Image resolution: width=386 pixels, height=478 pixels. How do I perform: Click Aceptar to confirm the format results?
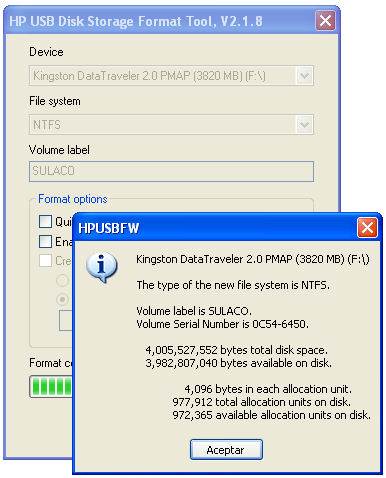tap(226, 450)
